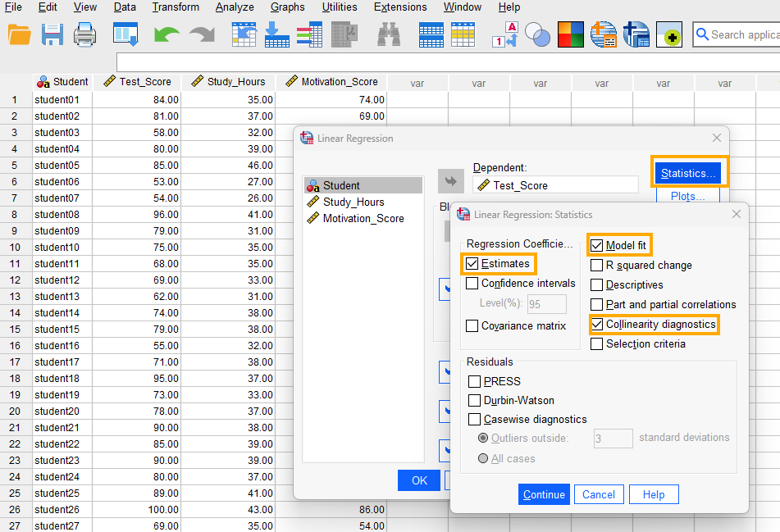Image resolution: width=780 pixels, height=532 pixels.
Task: Click the green Undo arrow icon
Action: click(x=166, y=34)
